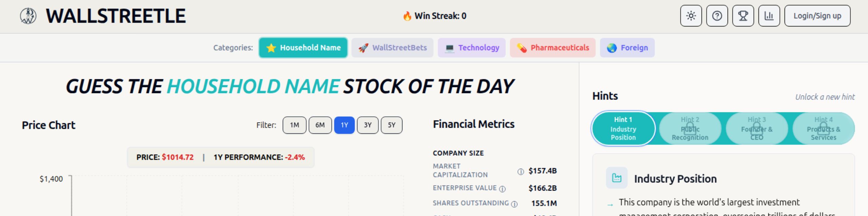The width and height of the screenshot is (868, 216).
Task: Unlock Hint 4 Products & Services
Action: (823, 129)
